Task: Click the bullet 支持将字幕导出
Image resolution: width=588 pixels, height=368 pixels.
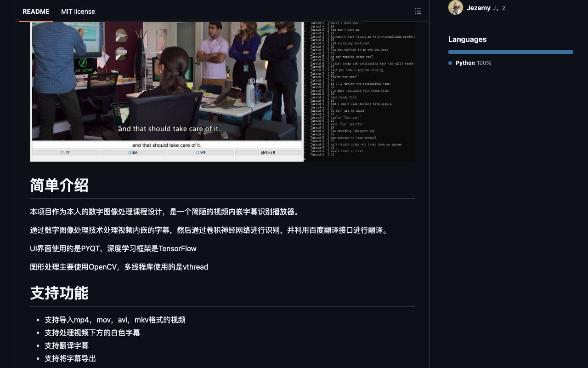Action: [x=70, y=358]
